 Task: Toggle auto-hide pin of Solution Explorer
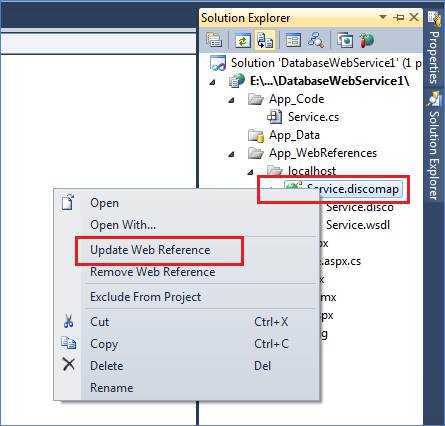coord(399,17)
